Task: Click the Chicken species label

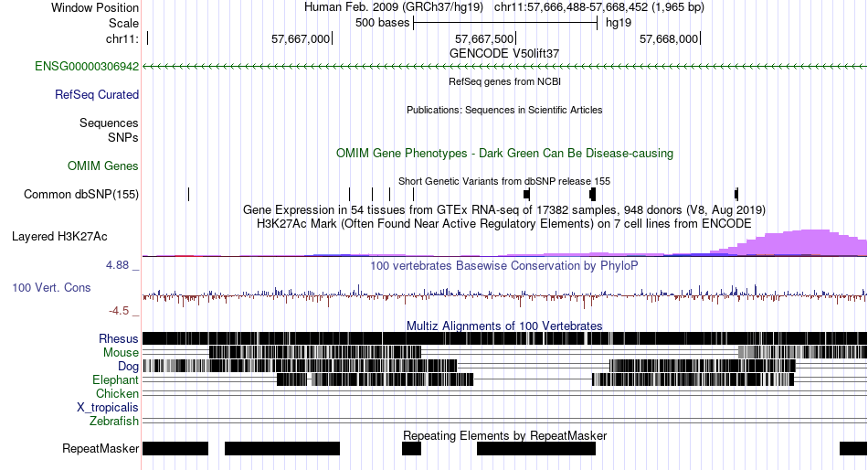Action: tap(117, 393)
